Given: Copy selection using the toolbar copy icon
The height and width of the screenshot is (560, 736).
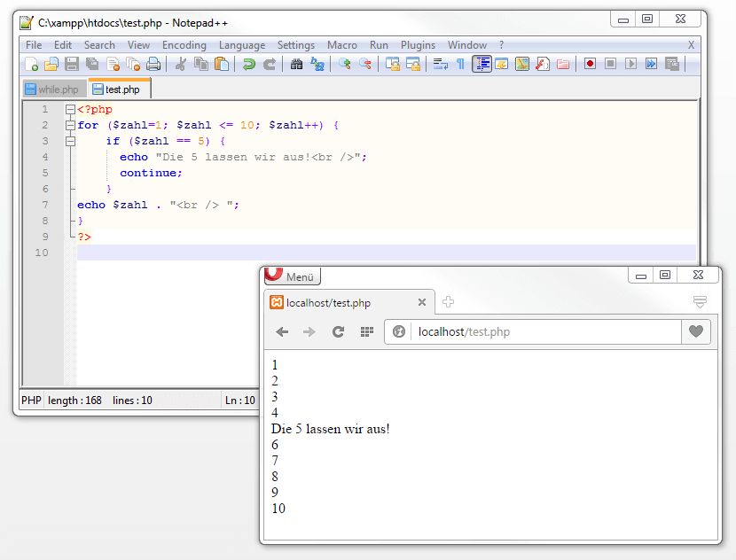Looking at the screenshot, I should pyautogui.click(x=201, y=64).
